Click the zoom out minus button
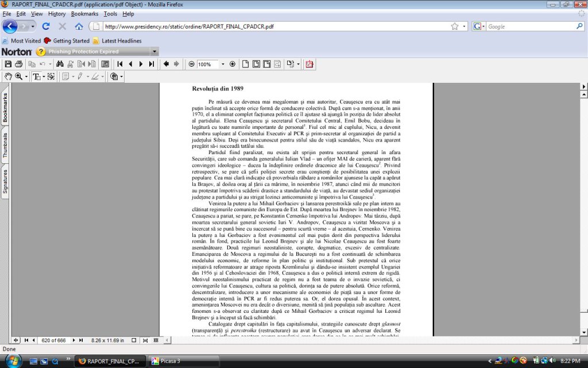588x368 pixels. [191, 64]
